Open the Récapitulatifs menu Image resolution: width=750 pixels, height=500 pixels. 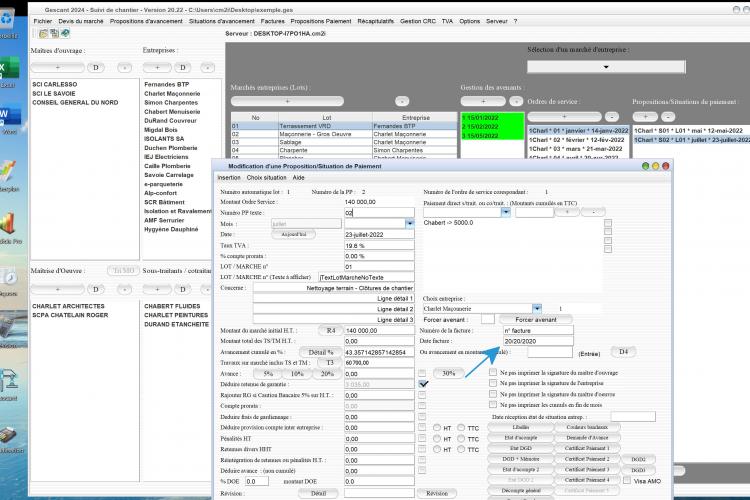click(375, 21)
